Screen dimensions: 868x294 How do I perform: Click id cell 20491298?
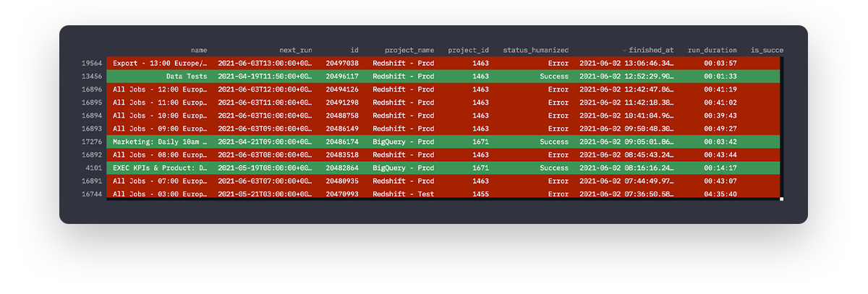pos(342,103)
